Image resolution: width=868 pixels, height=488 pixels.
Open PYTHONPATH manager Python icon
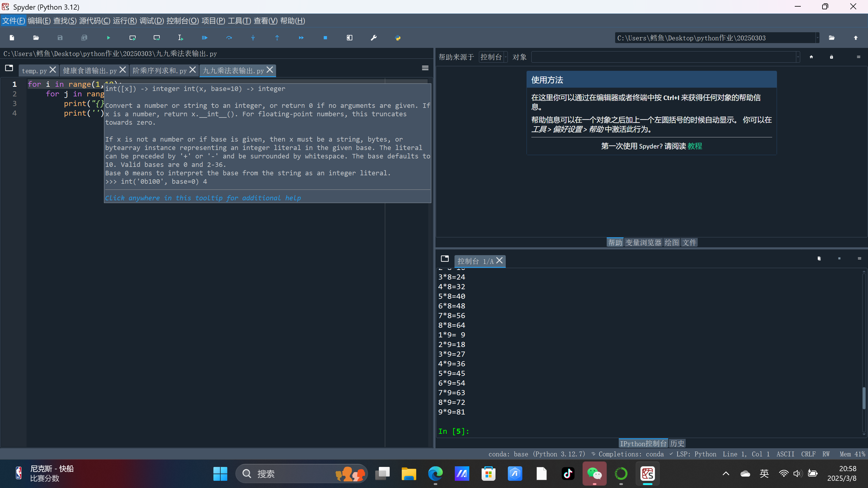[x=398, y=38]
